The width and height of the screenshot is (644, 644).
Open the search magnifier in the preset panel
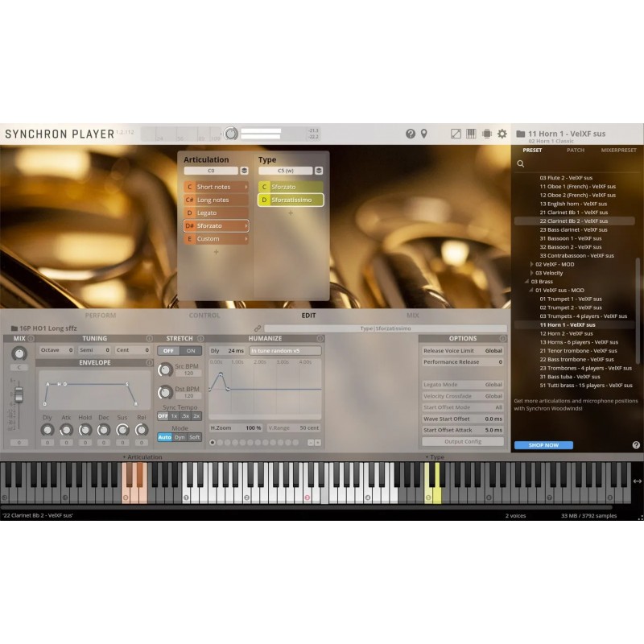[x=521, y=163]
